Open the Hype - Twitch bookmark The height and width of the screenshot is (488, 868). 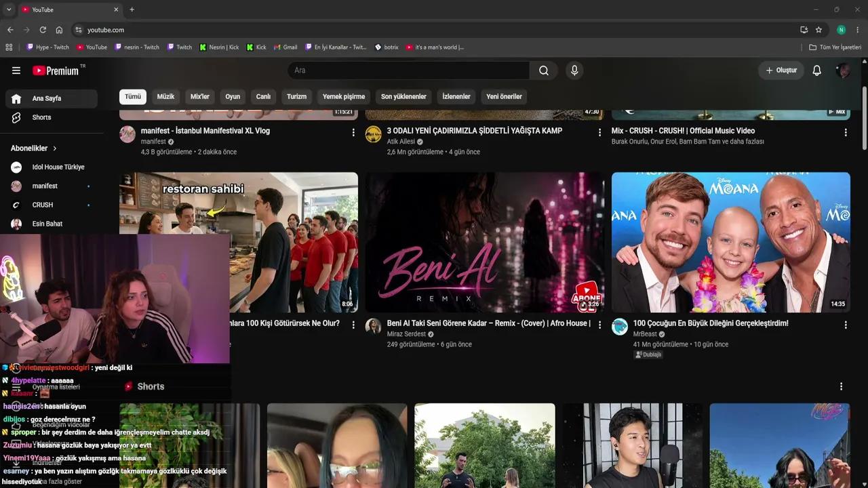tap(47, 47)
